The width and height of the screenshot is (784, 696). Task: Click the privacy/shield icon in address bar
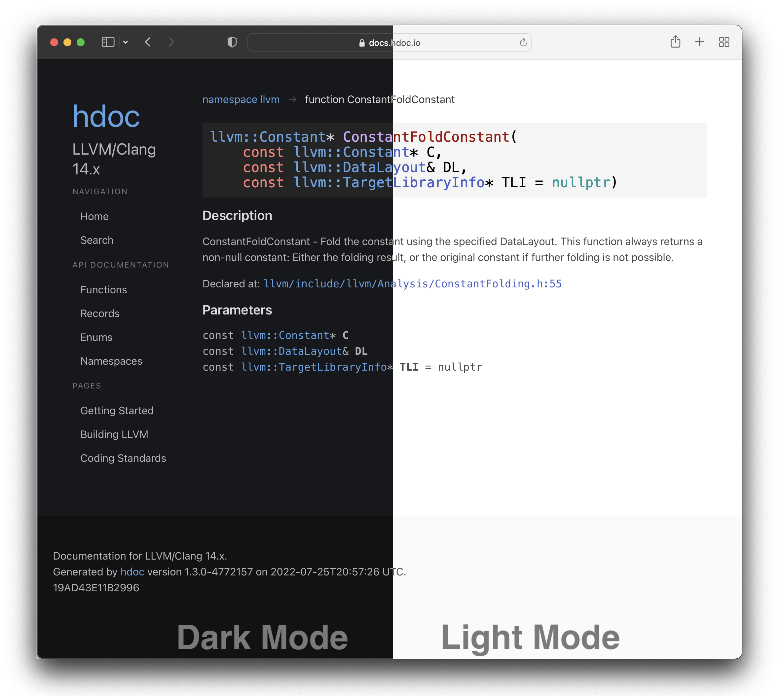click(x=233, y=42)
